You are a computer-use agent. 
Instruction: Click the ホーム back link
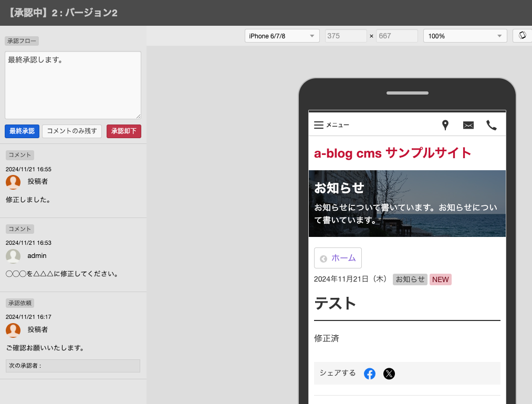338,258
